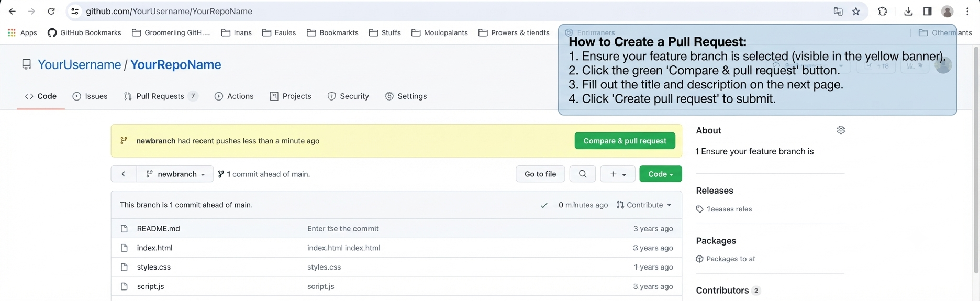Open site information icon in address bar

pyautogui.click(x=75, y=11)
